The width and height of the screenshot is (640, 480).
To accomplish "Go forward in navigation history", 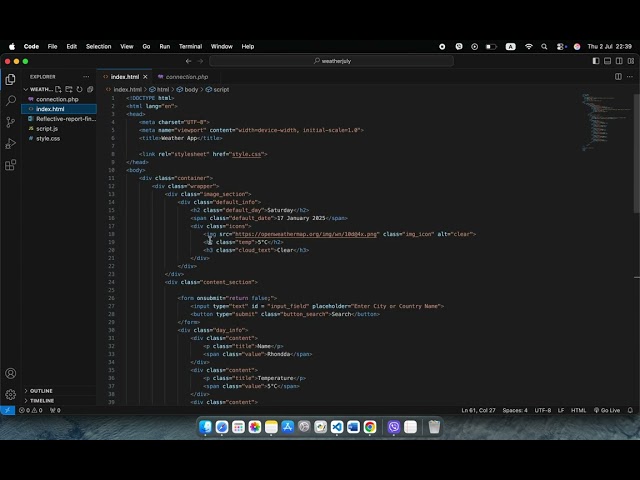I will (x=200, y=61).
